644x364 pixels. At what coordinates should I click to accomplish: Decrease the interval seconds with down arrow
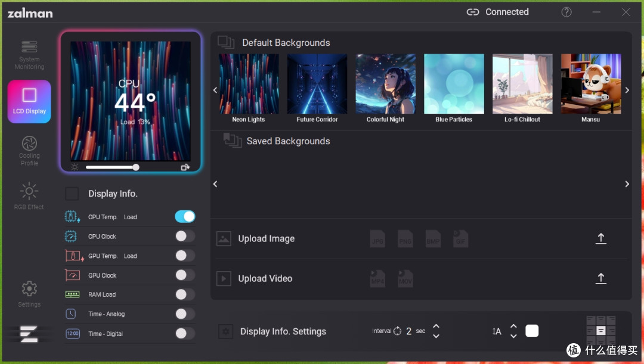[x=436, y=335]
